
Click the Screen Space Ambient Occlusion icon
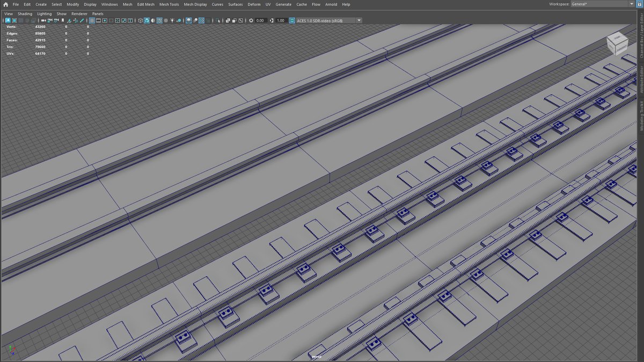[x=188, y=20]
